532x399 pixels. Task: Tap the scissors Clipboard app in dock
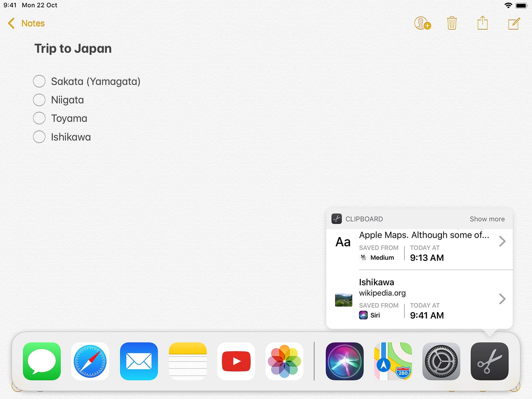coord(490,361)
